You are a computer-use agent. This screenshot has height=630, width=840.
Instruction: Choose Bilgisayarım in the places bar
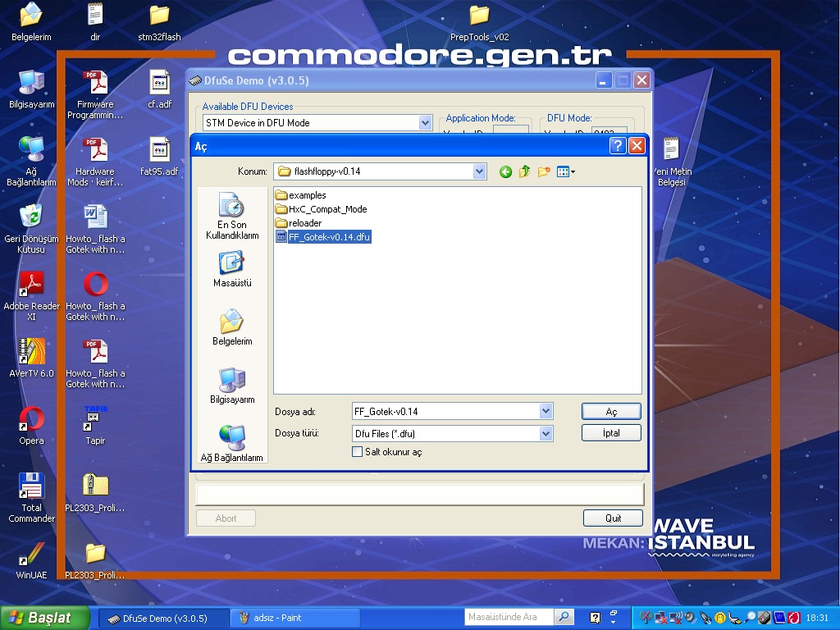[231, 386]
